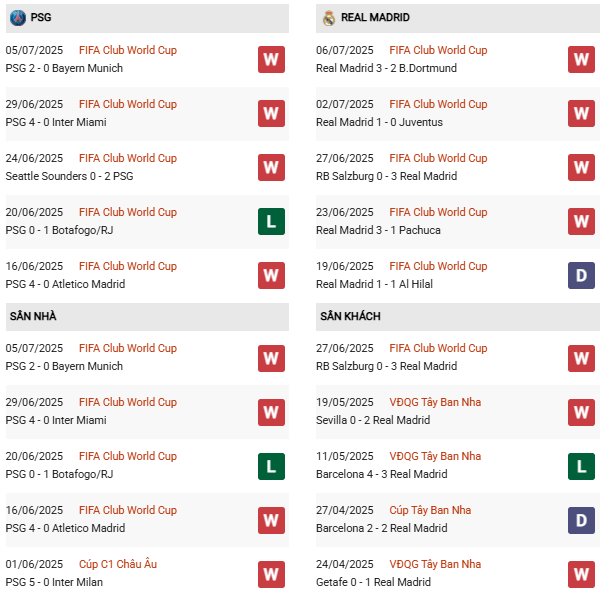Open the Cúp Tây Ban Nha competition link
This screenshot has height=595, width=600.
pos(430,510)
